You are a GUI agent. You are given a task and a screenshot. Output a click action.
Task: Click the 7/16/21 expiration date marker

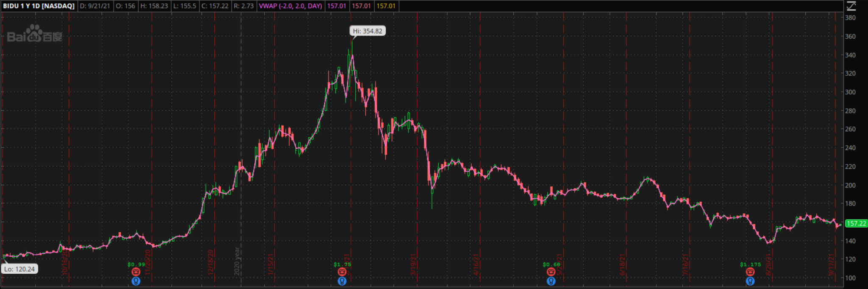tap(685, 265)
